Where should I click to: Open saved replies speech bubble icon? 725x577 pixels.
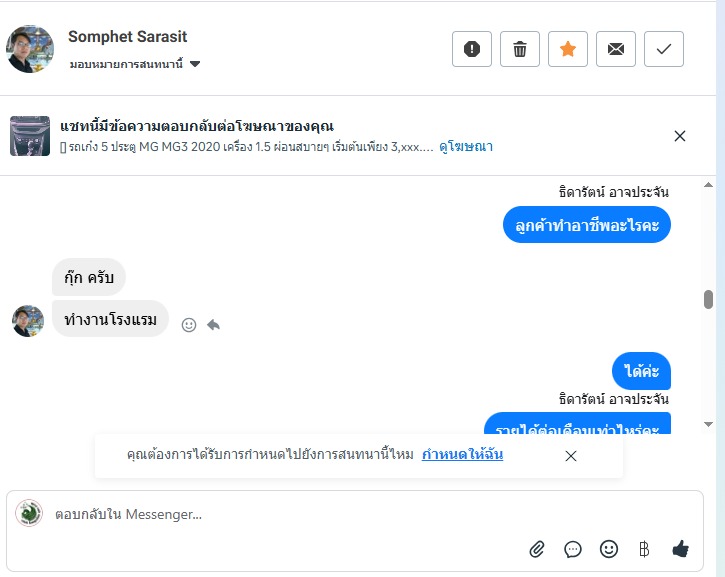(x=573, y=548)
